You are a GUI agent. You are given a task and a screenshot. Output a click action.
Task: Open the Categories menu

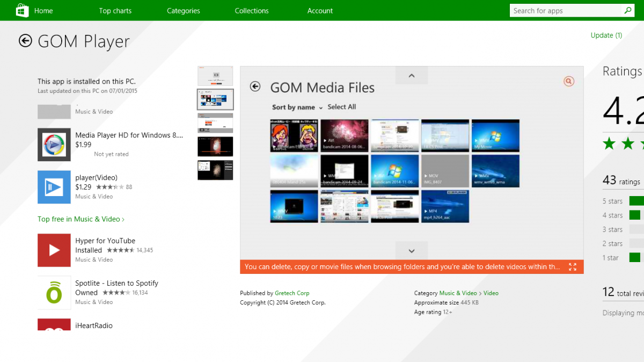coord(184,11)
